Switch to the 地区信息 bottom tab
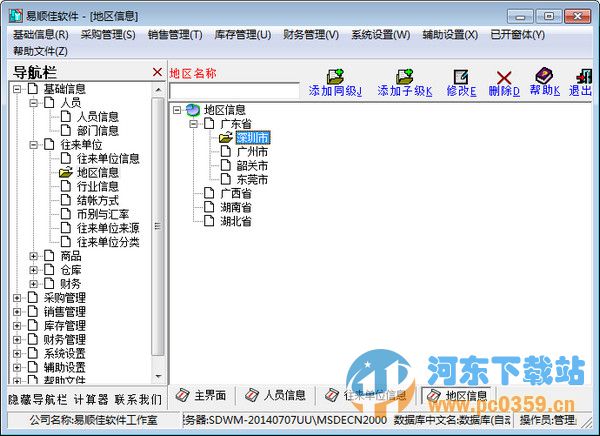600x436 pixels. (458, 395)
